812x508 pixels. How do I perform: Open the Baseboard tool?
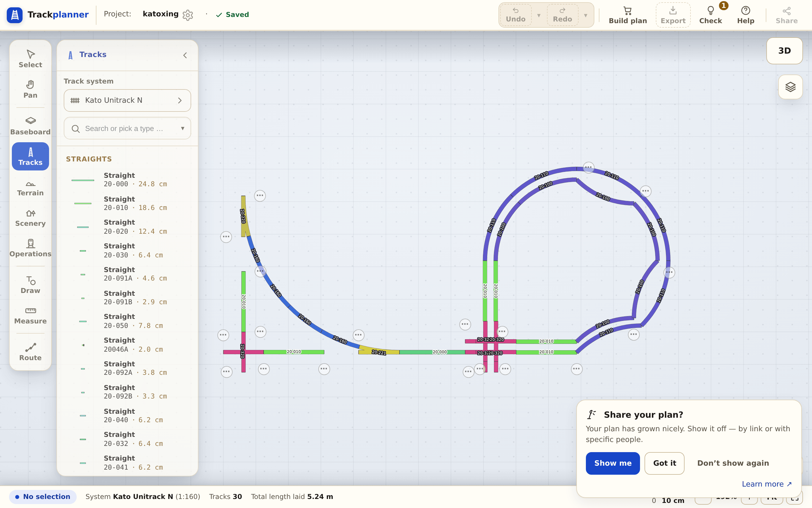pos(30,126)
